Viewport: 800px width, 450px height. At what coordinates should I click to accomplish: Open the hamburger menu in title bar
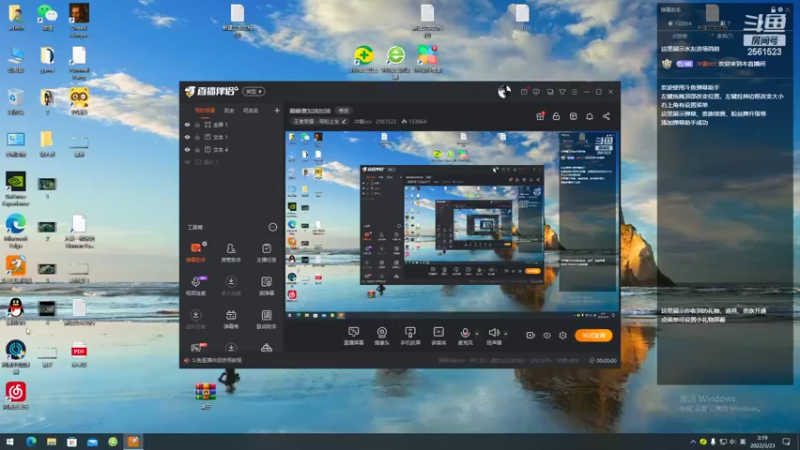coord(574,92)
